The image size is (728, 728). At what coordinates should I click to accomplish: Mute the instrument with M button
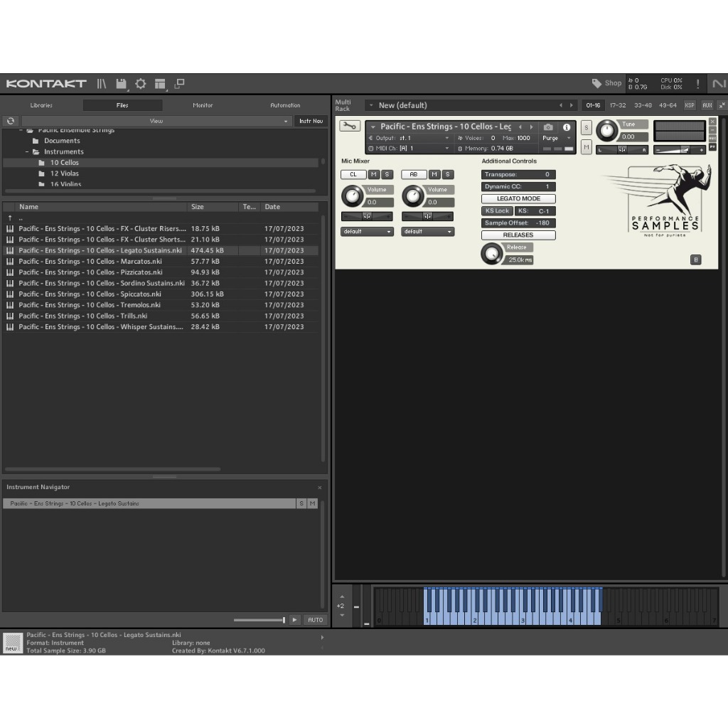[x=587, y=146]
